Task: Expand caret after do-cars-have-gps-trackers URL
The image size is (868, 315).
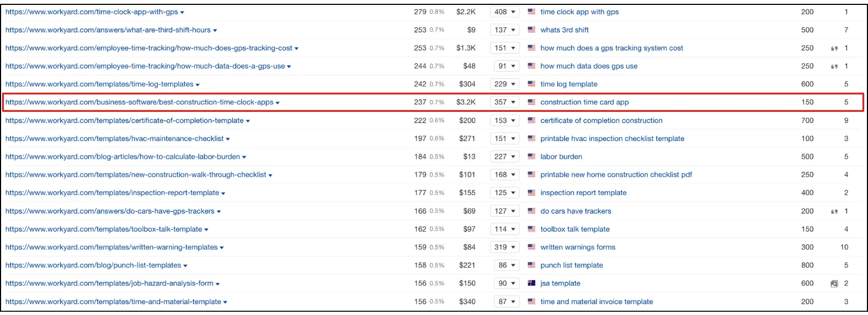Action: (219, 211)
